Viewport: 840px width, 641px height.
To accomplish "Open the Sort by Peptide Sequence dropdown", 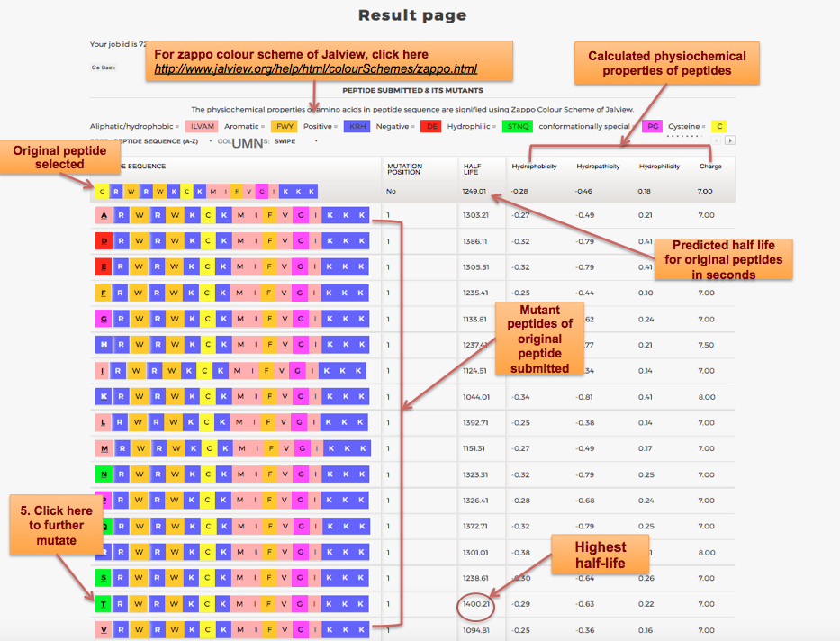I will click(144, 141).
